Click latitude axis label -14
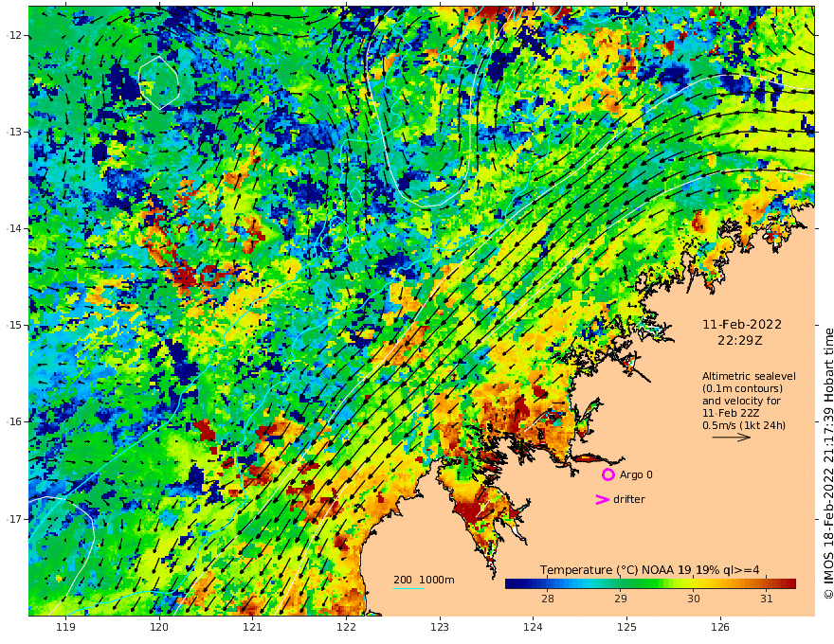 pos(14,228)
